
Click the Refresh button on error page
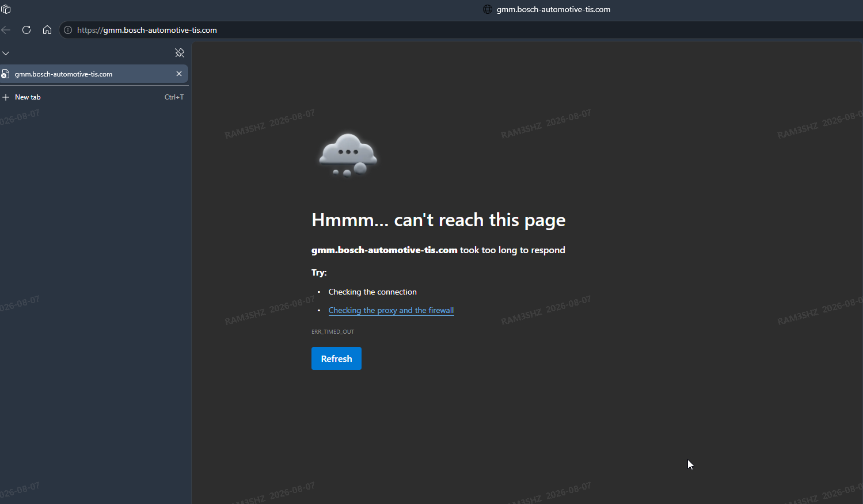[x=336, y=358]
